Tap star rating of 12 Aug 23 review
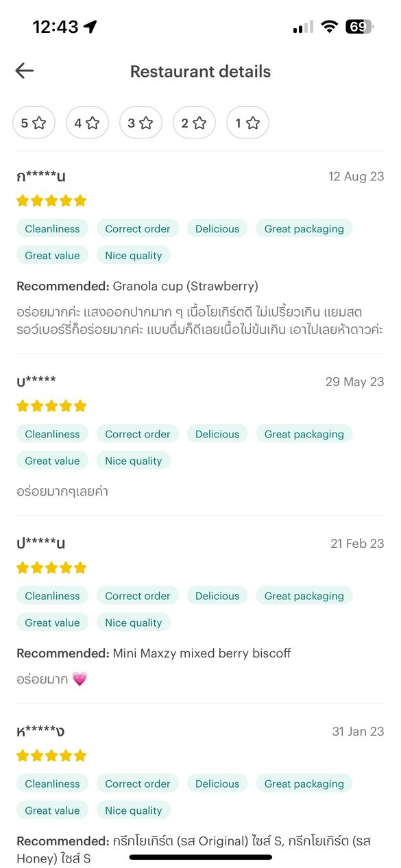Screen dimensions: 401x868 tap(51, 200)
